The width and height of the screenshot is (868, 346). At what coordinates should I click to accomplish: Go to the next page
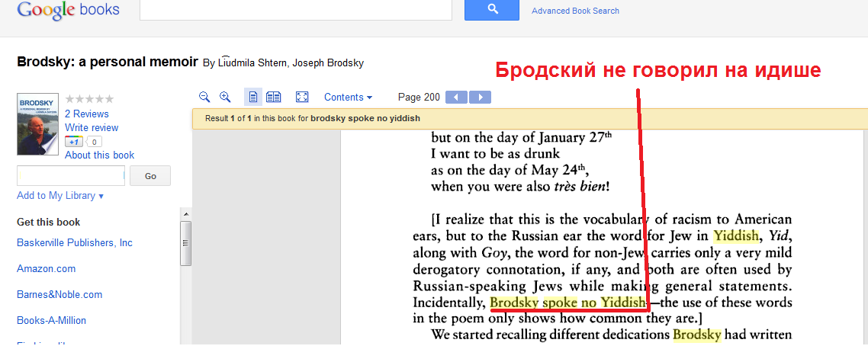tap(480, 98)
